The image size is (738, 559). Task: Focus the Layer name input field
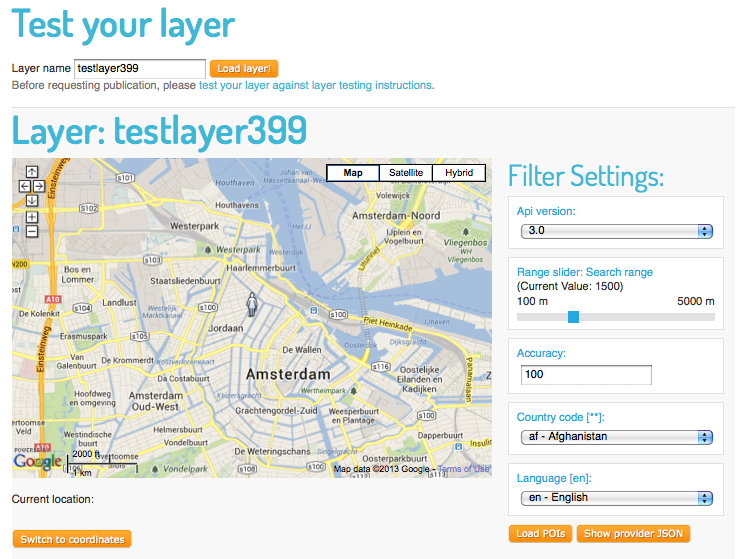click(x=140, y=69)
